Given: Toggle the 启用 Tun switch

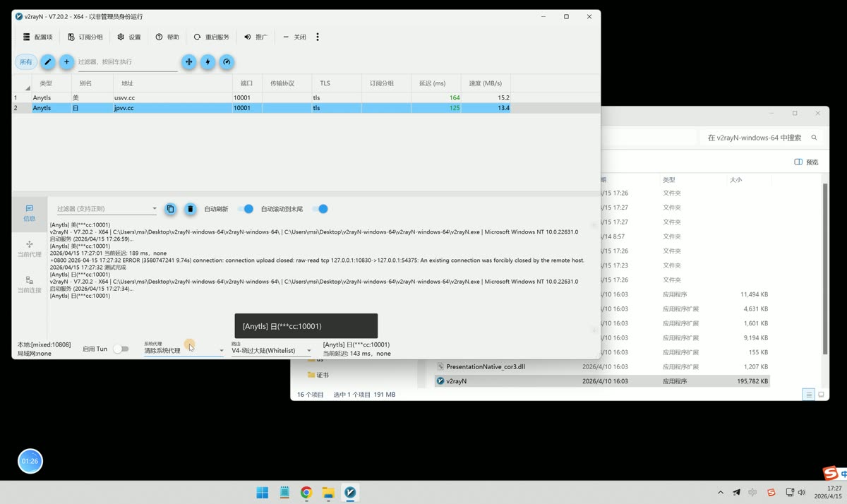Looking at the screenshot, I should click(x=121, y=349).
